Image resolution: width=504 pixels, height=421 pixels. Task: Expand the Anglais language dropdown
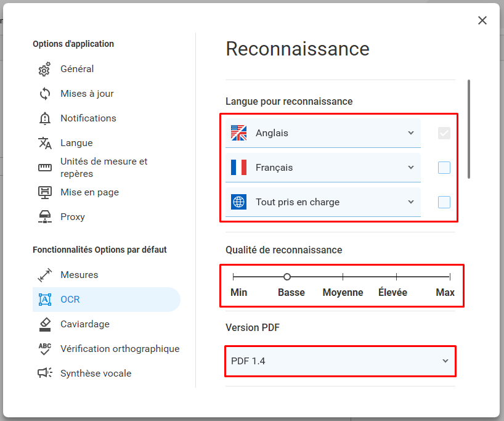323,133
